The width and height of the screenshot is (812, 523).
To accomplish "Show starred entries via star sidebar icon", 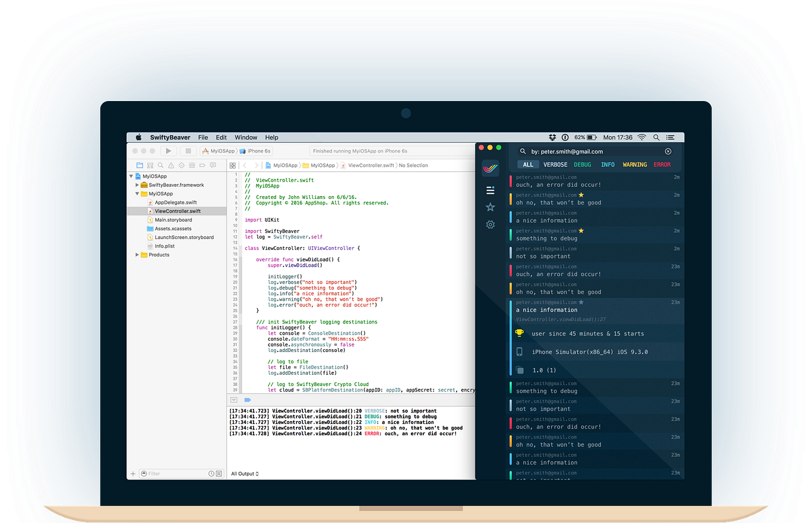I will (490, 207).
